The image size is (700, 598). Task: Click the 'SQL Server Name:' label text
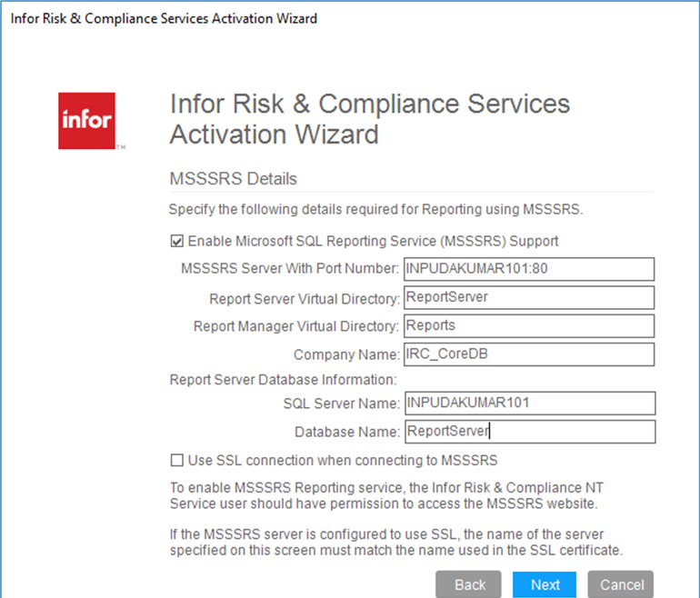(x=341, y=404)
